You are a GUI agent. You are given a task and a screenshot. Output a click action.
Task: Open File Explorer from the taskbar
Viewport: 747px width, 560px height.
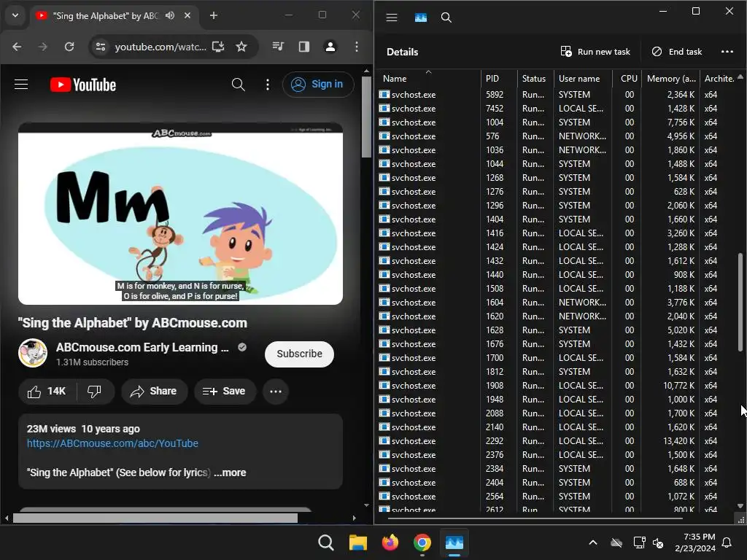[357, 542]
